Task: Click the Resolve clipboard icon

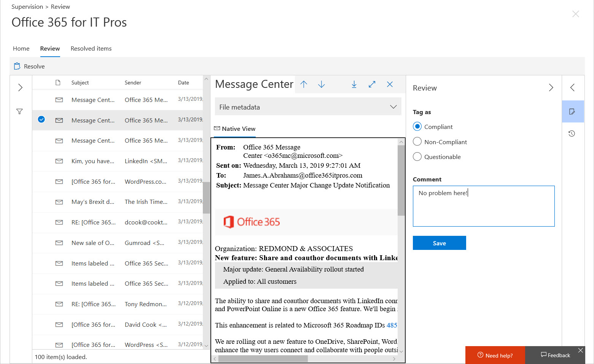Action: [17, 66]
